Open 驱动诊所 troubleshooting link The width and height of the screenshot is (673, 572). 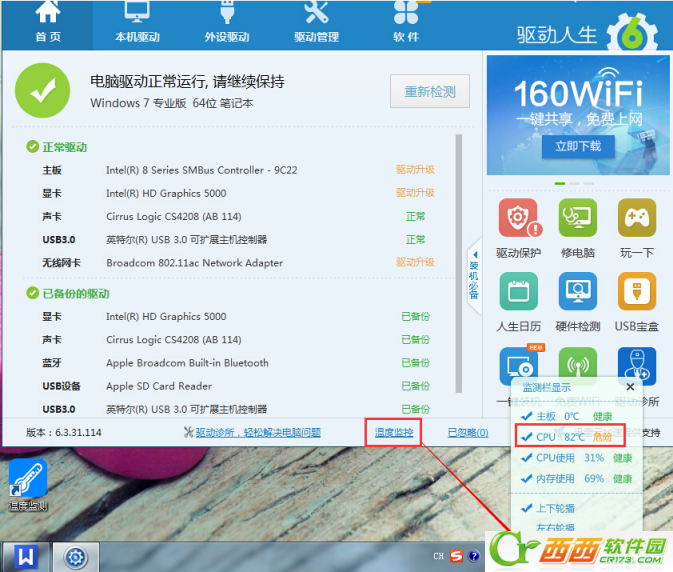click(258, 433)
